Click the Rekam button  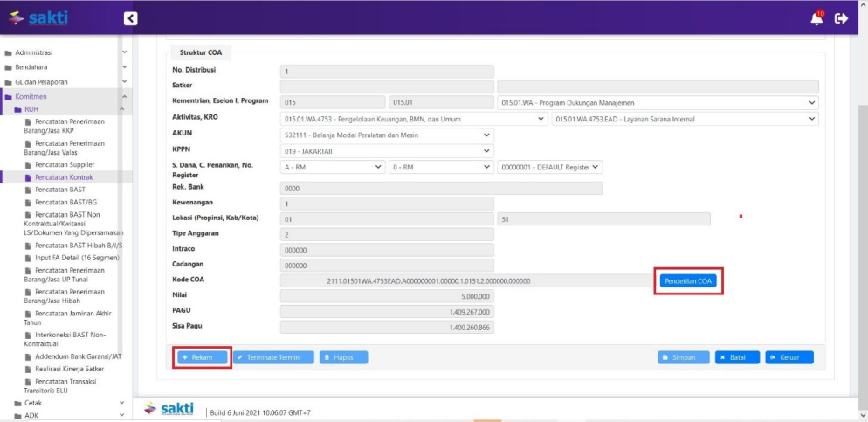(x=202, y=357)
